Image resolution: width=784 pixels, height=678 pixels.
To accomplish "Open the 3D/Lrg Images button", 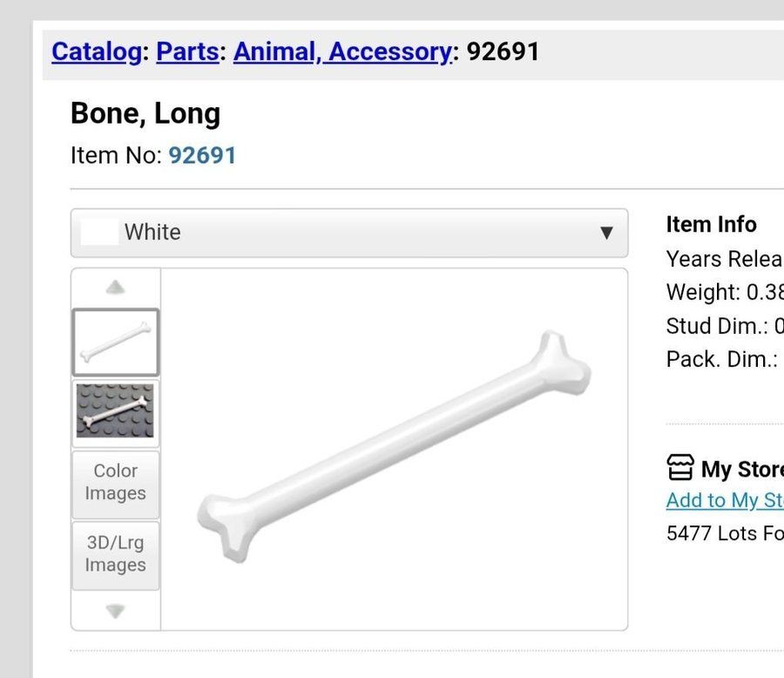I will click(116, 553).
